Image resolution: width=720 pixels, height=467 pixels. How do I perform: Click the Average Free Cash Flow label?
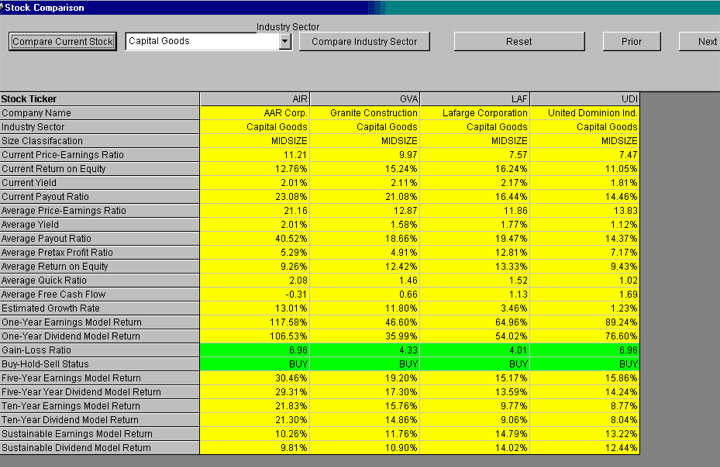[100, 294]
